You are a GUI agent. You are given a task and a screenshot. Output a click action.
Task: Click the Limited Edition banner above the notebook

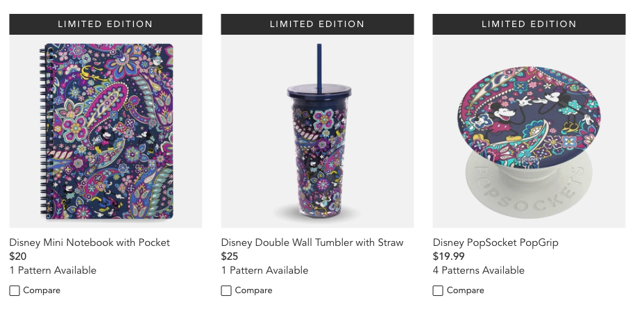pos(105,24)
